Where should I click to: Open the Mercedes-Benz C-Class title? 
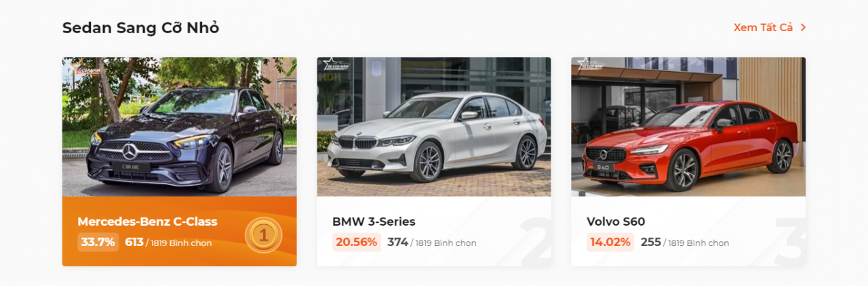(x=147, y=222)
